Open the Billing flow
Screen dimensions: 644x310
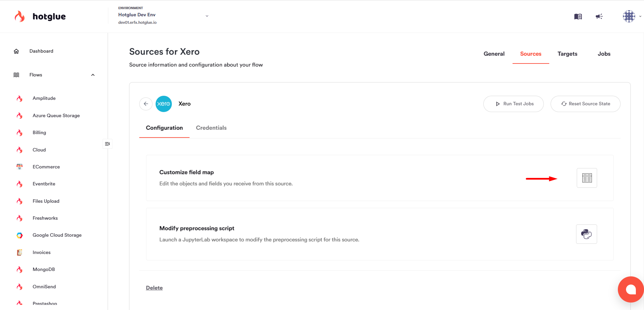[39, 132]
